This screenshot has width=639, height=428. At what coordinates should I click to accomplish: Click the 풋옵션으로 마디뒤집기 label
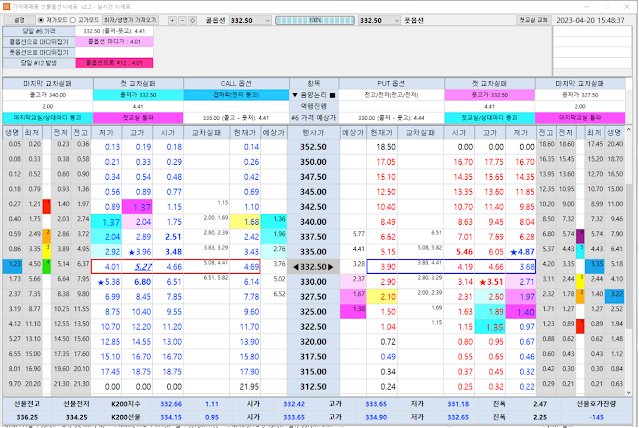click(39, 52)
